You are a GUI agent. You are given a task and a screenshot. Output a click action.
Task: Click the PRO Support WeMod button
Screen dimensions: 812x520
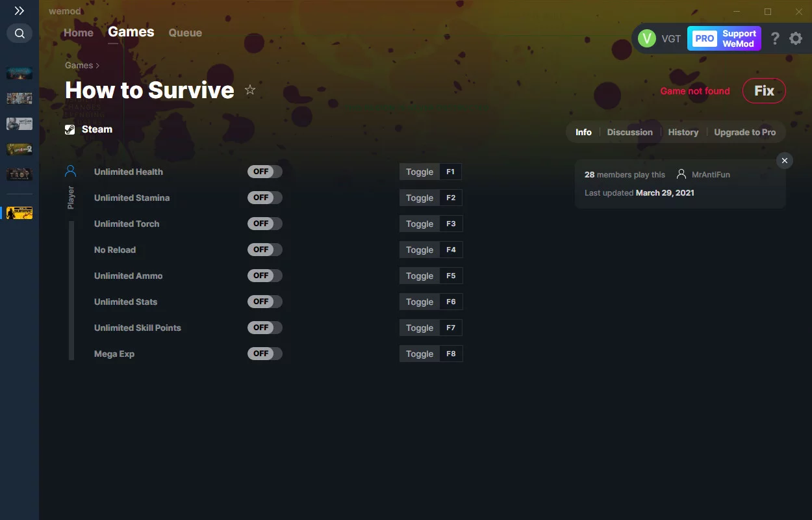coord(724,38)
